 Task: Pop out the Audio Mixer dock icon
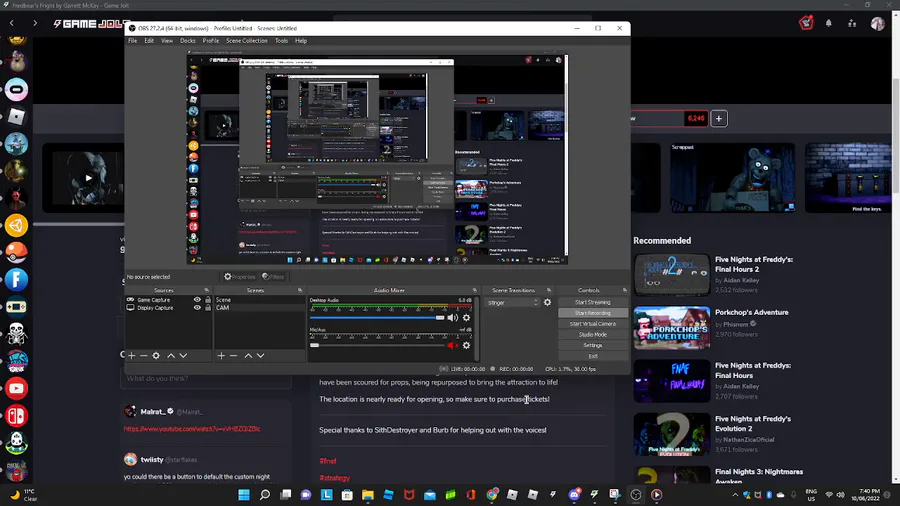click(x=475, y=290)
